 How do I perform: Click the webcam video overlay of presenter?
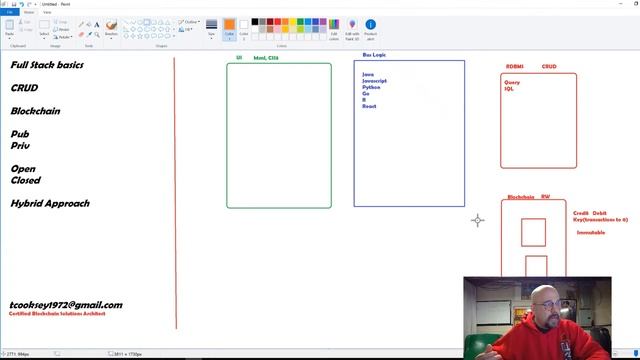point(537,318)
